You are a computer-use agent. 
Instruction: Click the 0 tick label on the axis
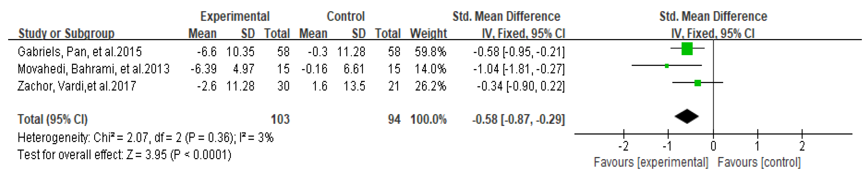[713, 146]
